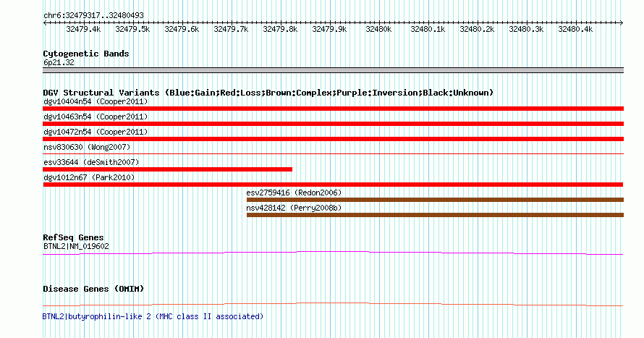Click the nsv830630 (Wong2007) label

click(87, 147)
